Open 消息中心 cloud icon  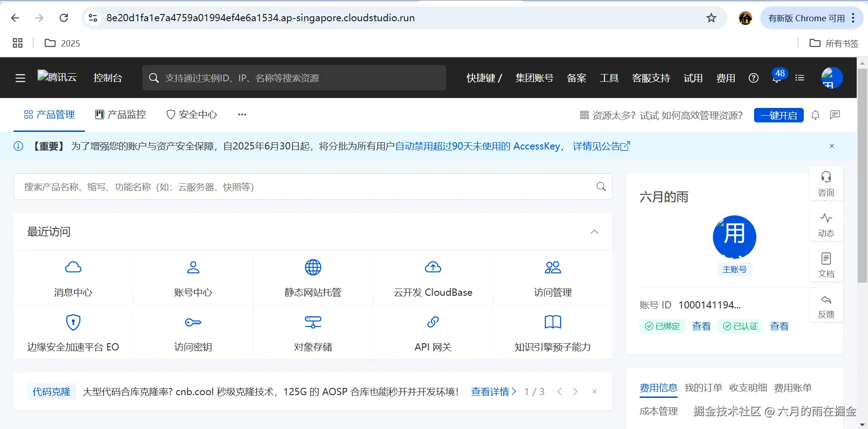tap(73, 267)
